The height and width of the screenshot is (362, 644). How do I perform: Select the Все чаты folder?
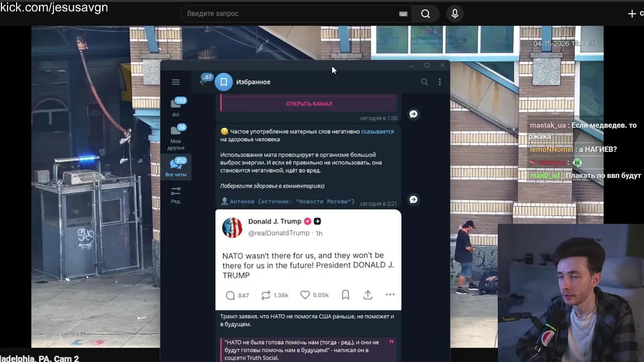tap(176, 167)
